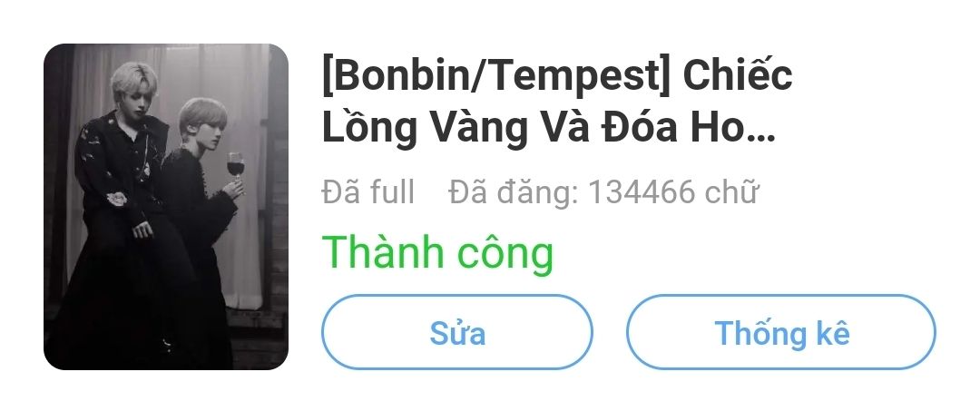The image size is (980, 411).
Task: Open the story cover thumbnail
Action: pos(166,207)
